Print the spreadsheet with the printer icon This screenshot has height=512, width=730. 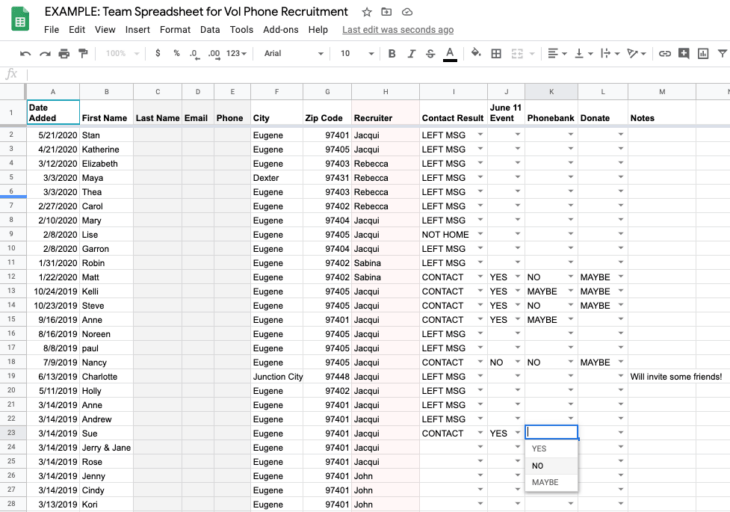click(64, 54)
